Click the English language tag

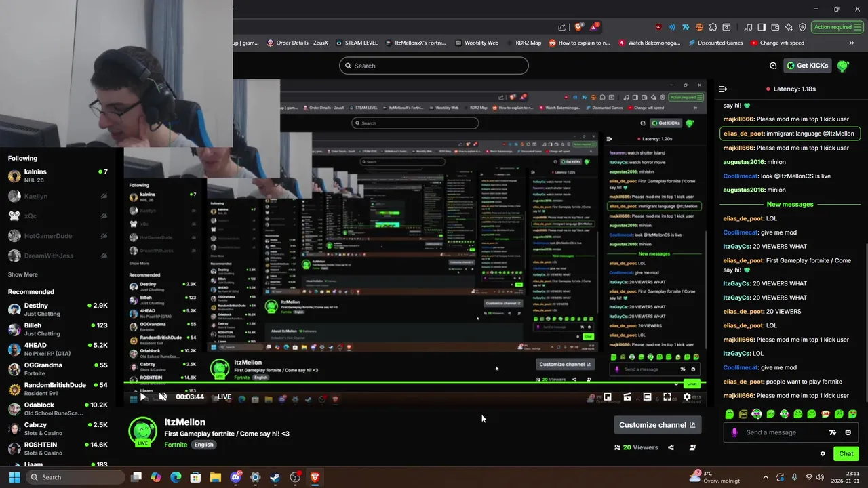click(203, 445)
